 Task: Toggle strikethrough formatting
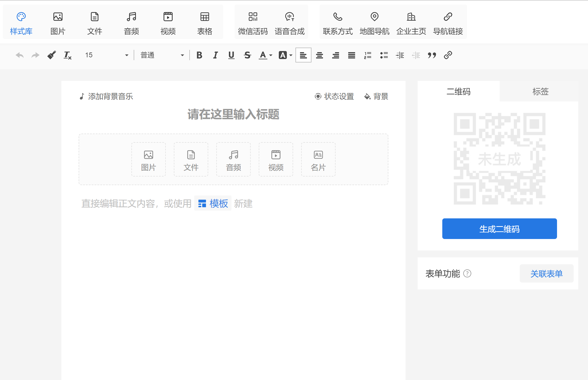click(x=248, y=55)
